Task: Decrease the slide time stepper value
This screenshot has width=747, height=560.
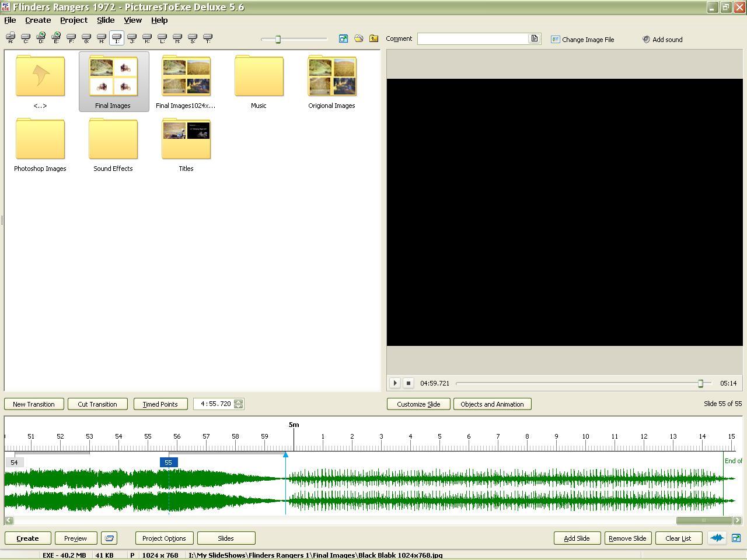Action: pos(238,407)
